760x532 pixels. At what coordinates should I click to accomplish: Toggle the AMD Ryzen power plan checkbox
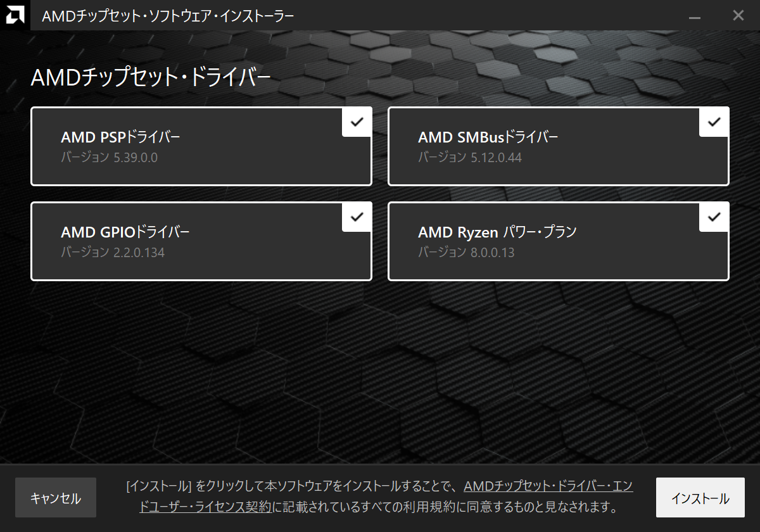coord(714,217)
